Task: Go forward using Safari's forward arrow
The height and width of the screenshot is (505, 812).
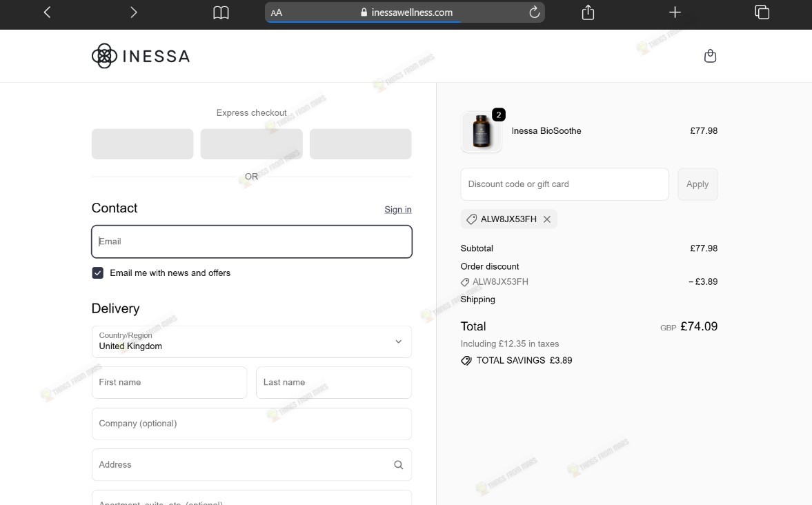Action: pyautogui.click(x=134, y=12)
